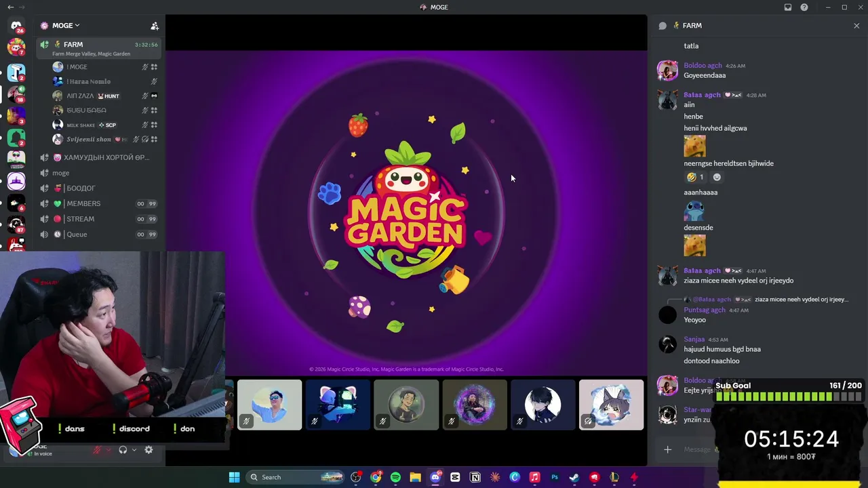Click Puntsag agch username in chat
Viewport: 868px width, 488px height.
click(705, 310)
